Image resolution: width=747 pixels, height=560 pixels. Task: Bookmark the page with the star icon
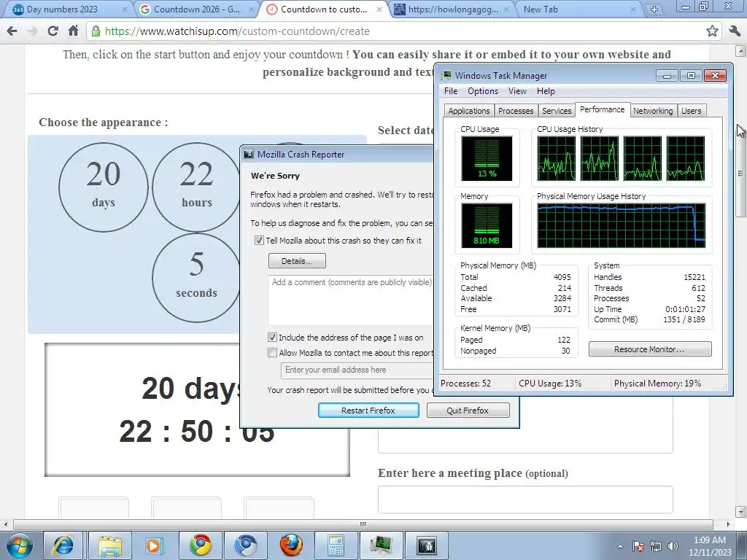[x=712, y=31]
